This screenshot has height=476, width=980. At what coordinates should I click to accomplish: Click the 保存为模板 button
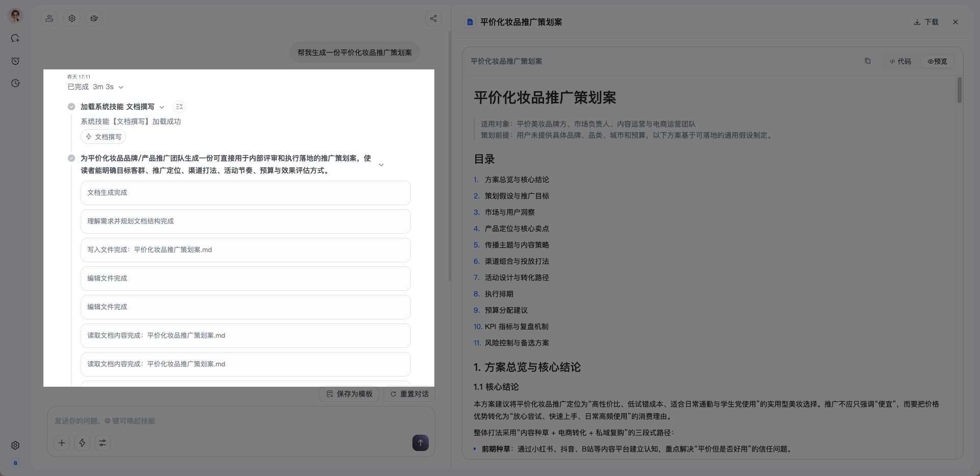tap(350, 394)
